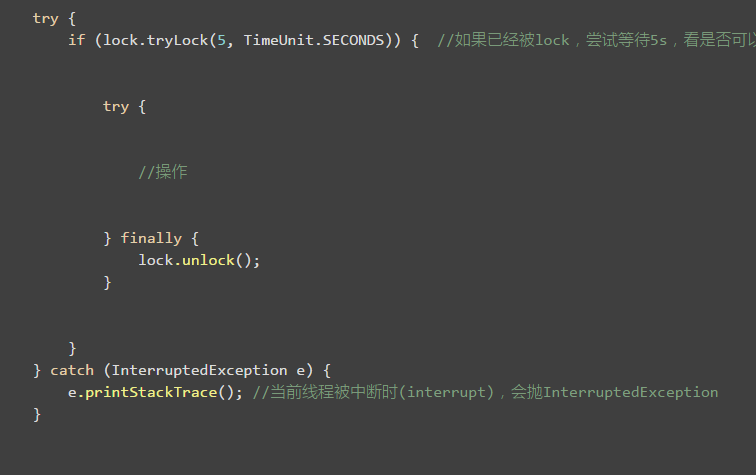Click InterruptedException in the catch clause
The width and height of the screenshot is (756, 475).
200,370
